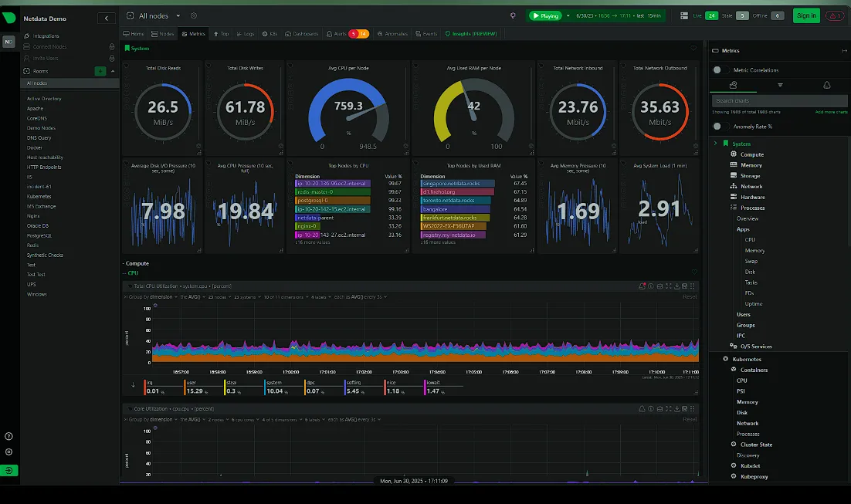Click Storage disk icon in Metrics tree
Viewport: 851px width, 504px height.
point(734,175)
